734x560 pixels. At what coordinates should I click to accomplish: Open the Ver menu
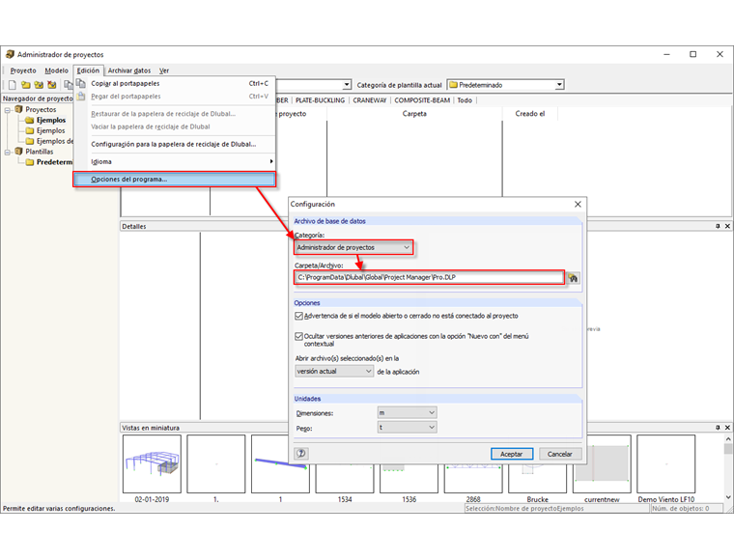(x=164, y=70)
